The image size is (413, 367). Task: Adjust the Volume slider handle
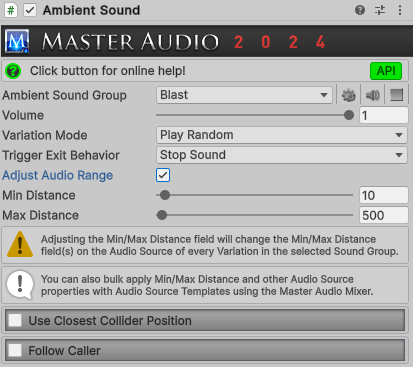click(x=349, y=115)
